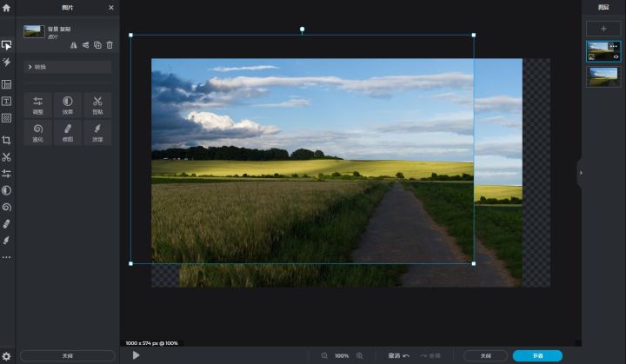The image size is (626, 364).
Task: Collapse the right layers panel with the arrow
Action: [x=580, y=173]
